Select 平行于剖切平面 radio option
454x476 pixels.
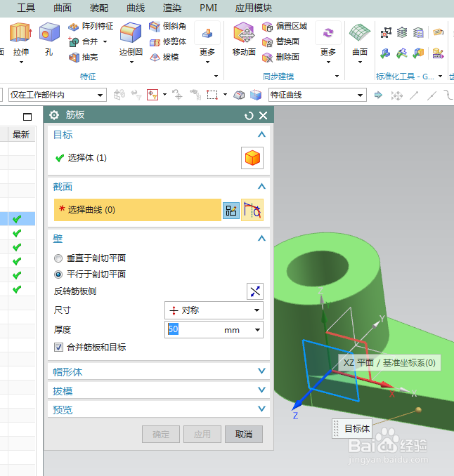[58, 275]
